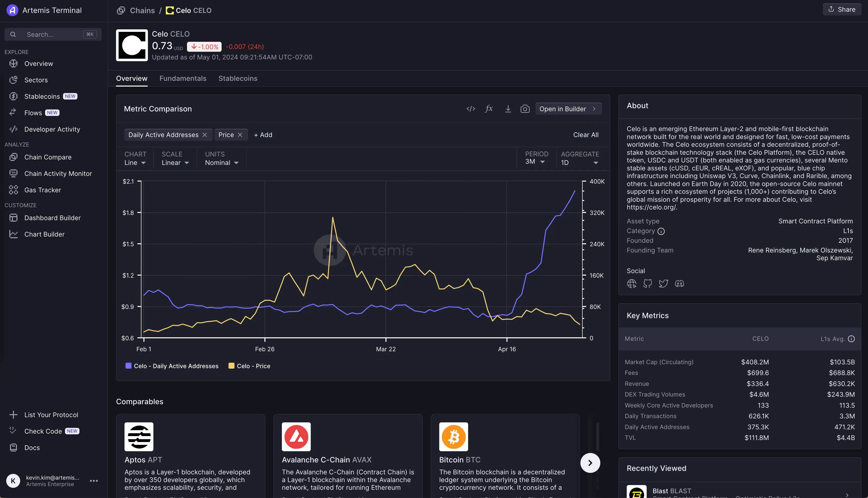Open the Sectors sidebar item
Image resolution: width=868 pixels, height=498 pixels.
[x=36, y=80]
